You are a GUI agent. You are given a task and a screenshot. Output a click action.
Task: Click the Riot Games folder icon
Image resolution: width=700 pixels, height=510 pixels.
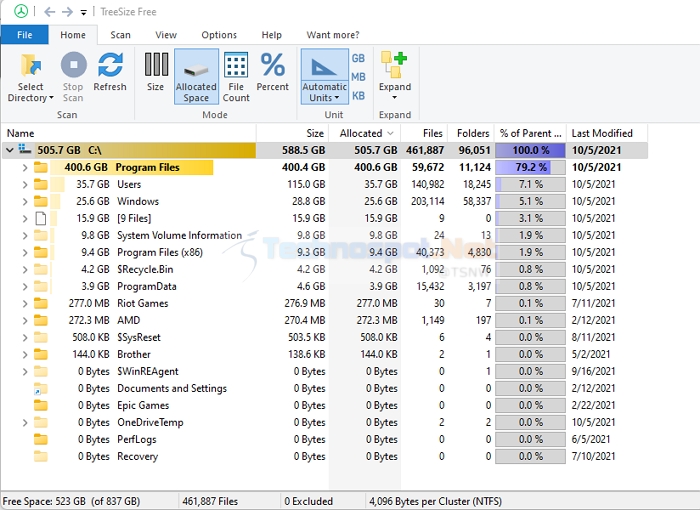click(41, 304)
